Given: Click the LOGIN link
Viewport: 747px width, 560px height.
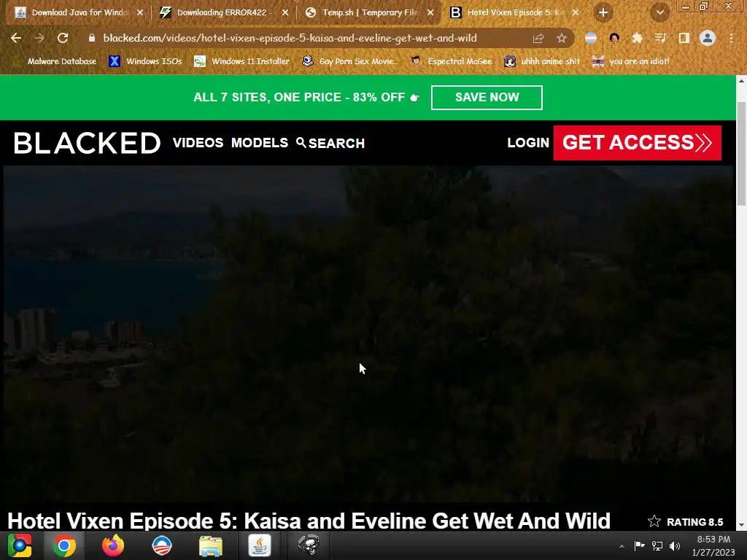Looking at the screenshot, I should tap(528, 143).
